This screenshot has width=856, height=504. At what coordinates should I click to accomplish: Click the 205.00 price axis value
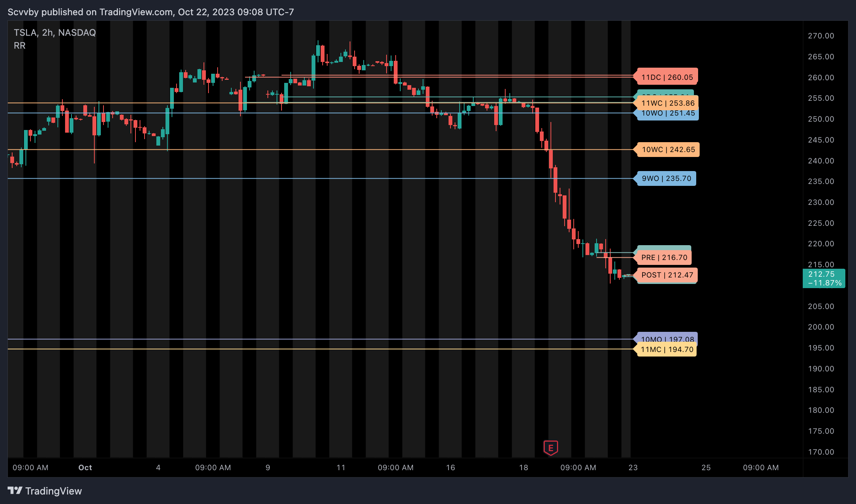pyautogui.click(x=821, y=306)
